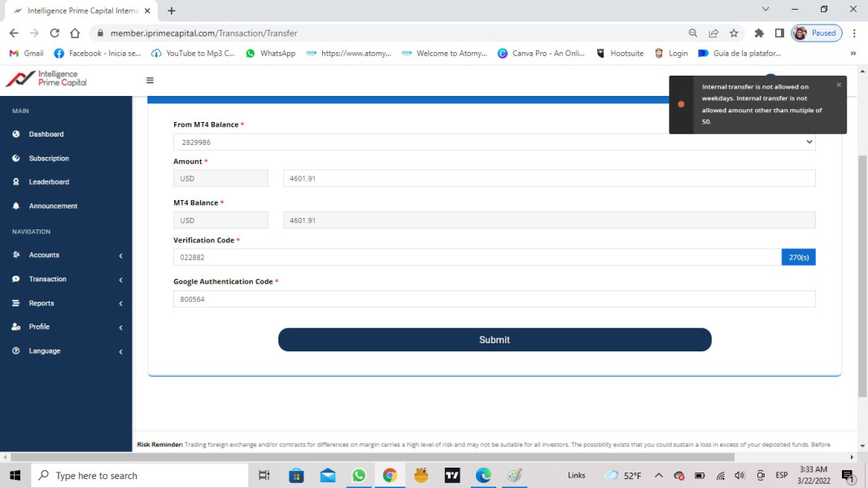Switch to Chrome in the taskbar
The image size is (868, 488).
pos(390,475)
